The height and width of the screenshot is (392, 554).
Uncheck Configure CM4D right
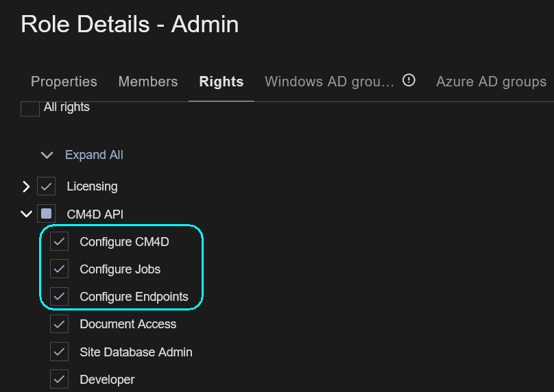click(x=60, y=242)
